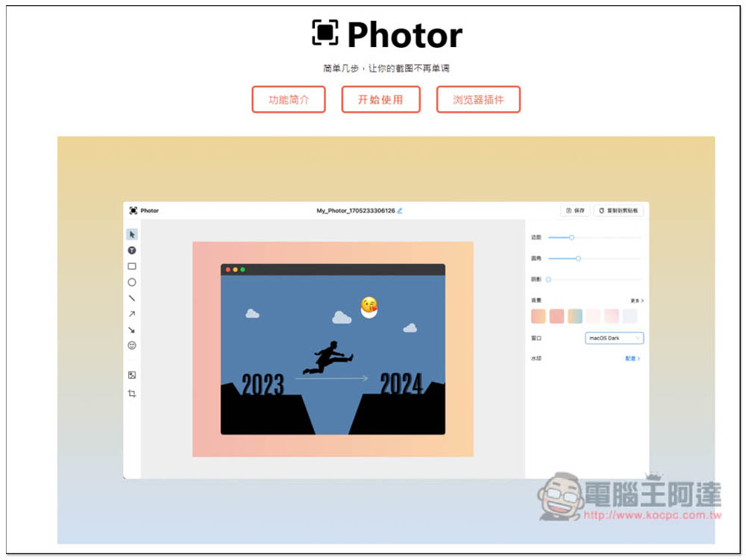Click the 功能简介 button
Image resolution: width=746 pixels, height=560 pixels.
[x=289, y=99]
